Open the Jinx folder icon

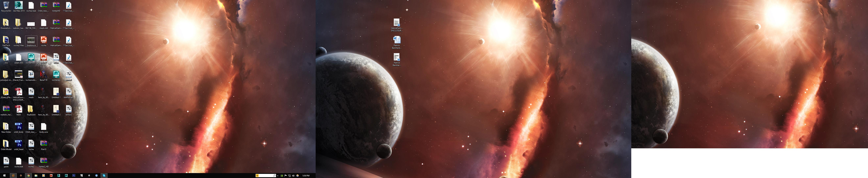point(6,59)
